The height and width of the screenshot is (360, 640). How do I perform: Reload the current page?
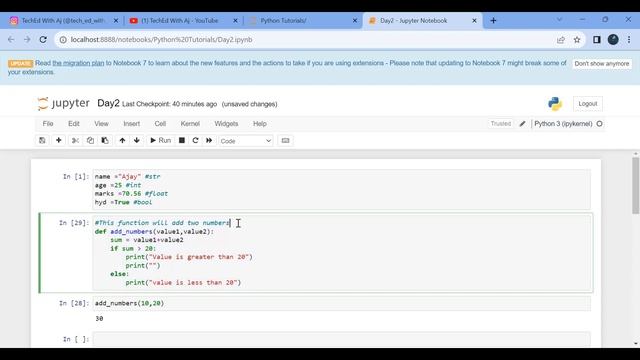(x=43, y=40)
